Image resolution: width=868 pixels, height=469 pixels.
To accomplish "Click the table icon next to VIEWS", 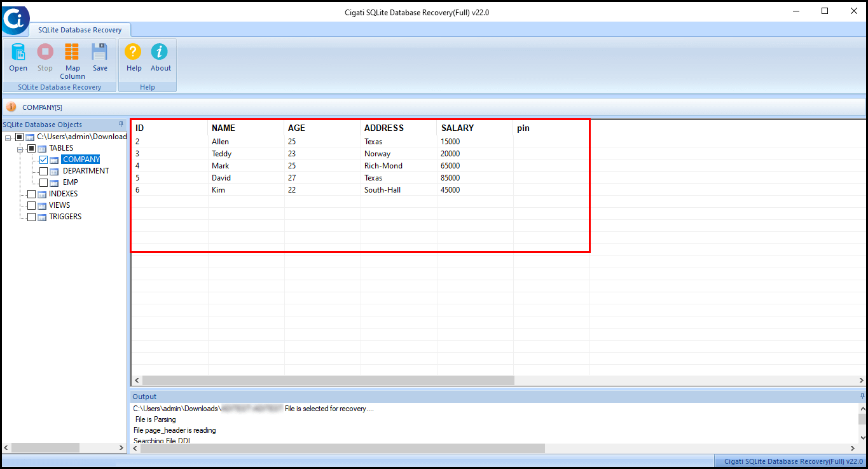I will point(42,205).
